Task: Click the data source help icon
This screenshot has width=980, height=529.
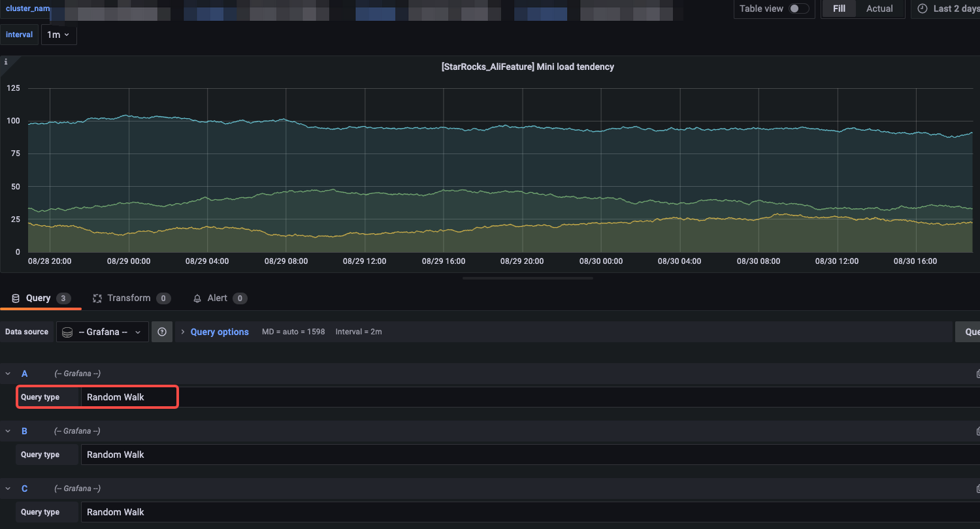Action: pos(162,332)
